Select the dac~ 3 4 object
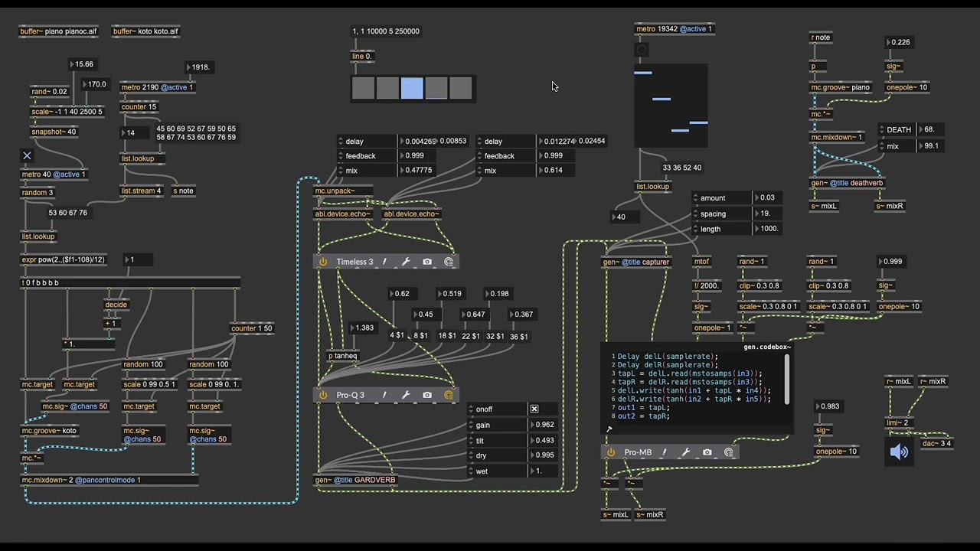 (x=936, y=444)
